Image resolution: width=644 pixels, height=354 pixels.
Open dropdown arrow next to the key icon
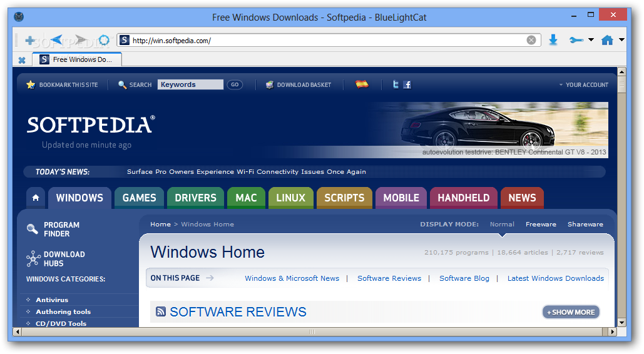point(591,40)
